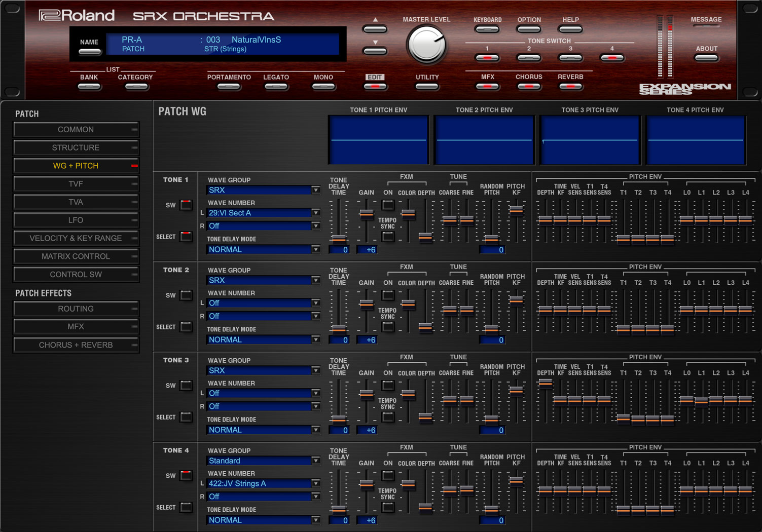Open the ROUTING effects page
The height and width of the screenshot is (532, 762).
[x=76, y=309]
